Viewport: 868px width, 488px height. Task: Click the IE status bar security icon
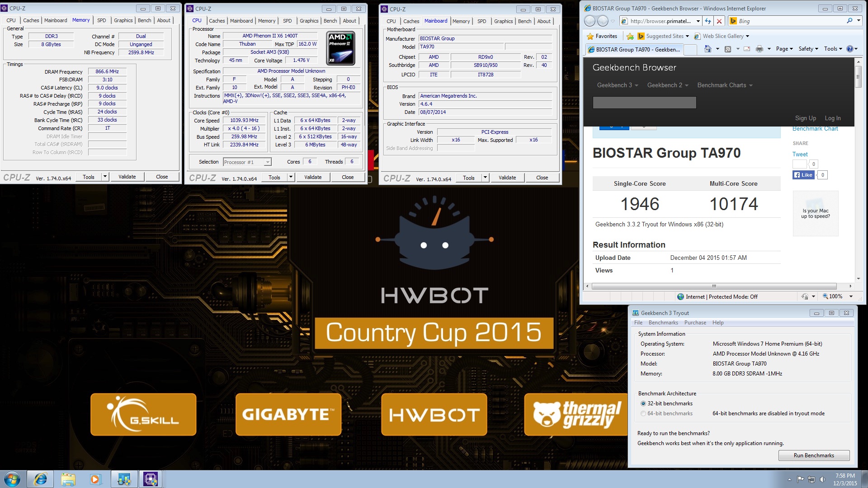[805, 296]
